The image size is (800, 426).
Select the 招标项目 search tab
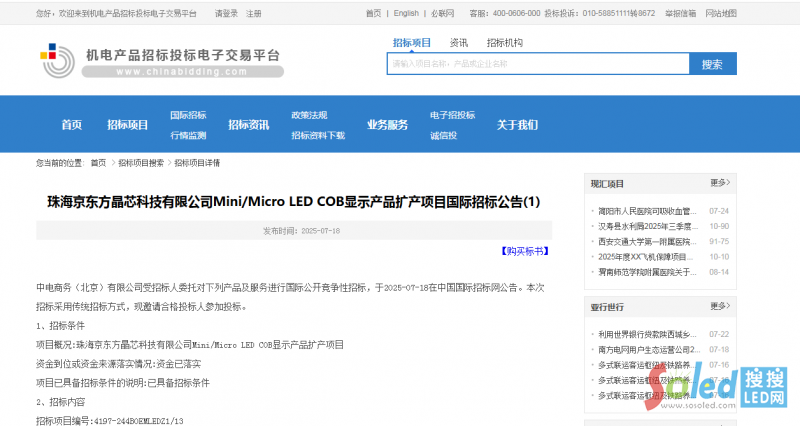click(412, 43)
